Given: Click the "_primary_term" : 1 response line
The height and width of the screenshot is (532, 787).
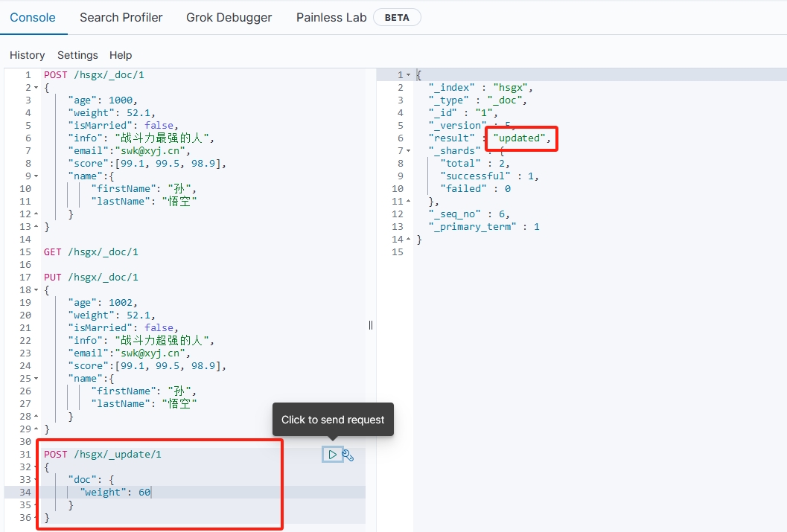Looking at the screenshot, I should click(x=484, y=227).
